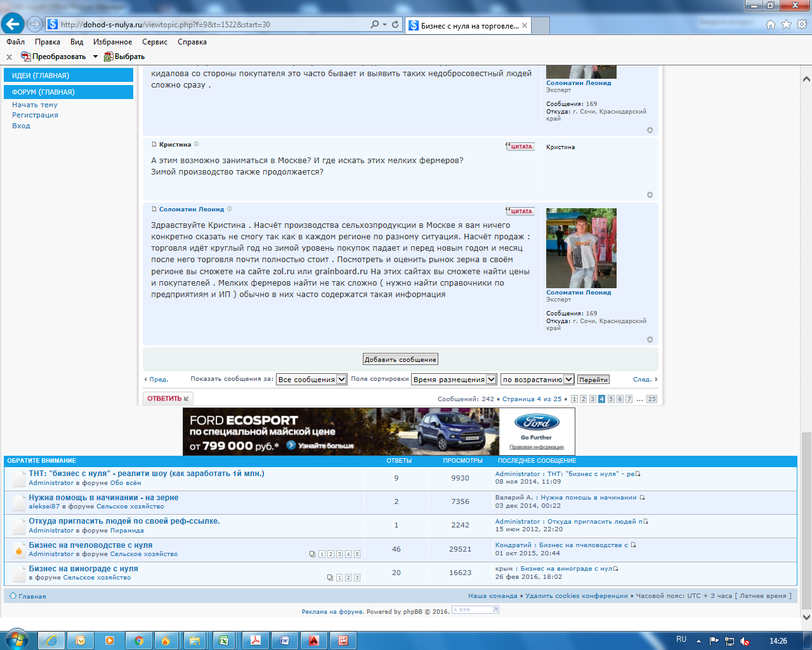Screen dimensions: 812x650
Task: Open Excel from the taskbar
Action: [223, 640]
